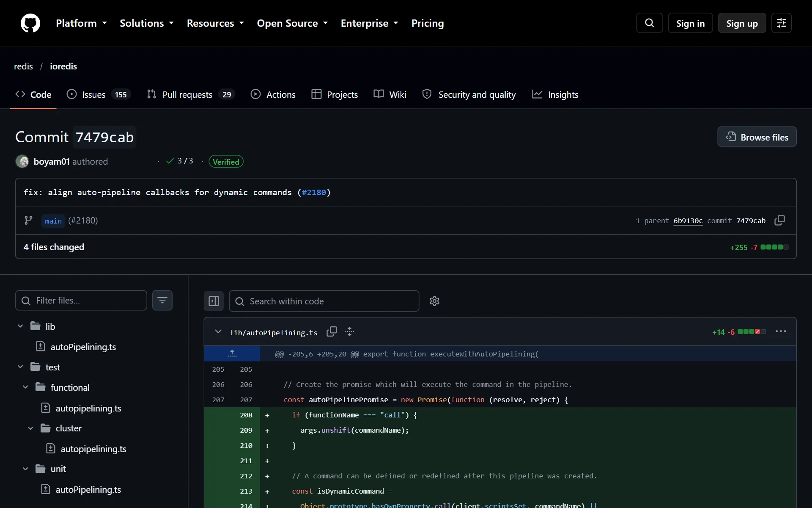Collapse the unit folder chevron
Viewport: 812px width, 508px height.
click(25, 469)
